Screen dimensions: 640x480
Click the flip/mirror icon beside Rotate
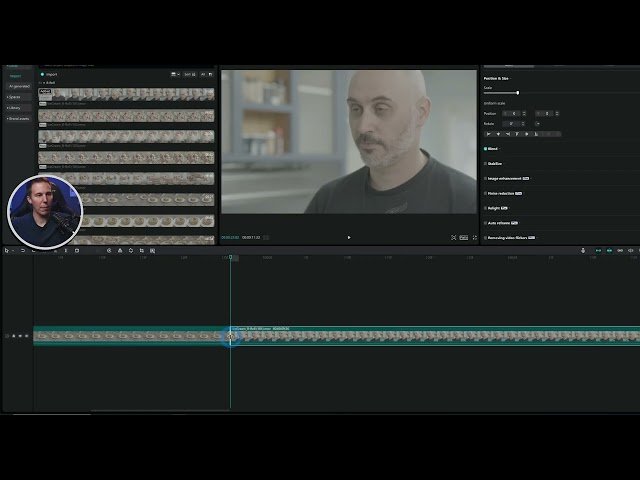[538, 124]
